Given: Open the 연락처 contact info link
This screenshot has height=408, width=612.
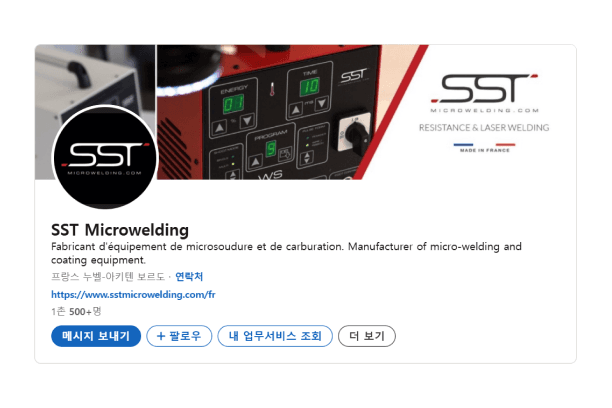Looking at the screenshot, I should (189, 276).
